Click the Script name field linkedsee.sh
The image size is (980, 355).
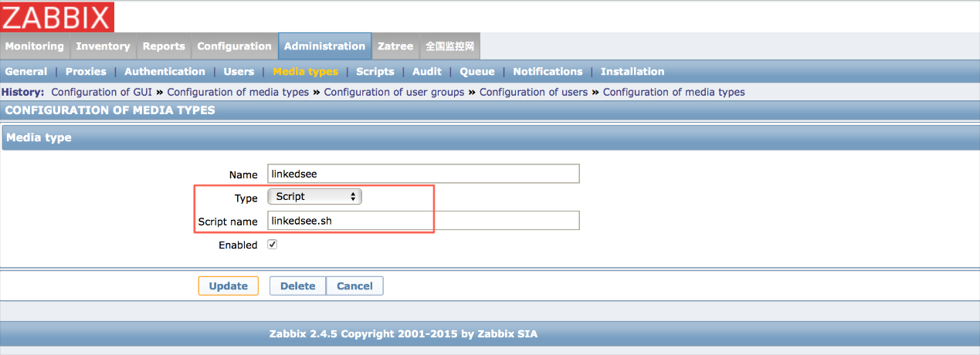[423, 221]
